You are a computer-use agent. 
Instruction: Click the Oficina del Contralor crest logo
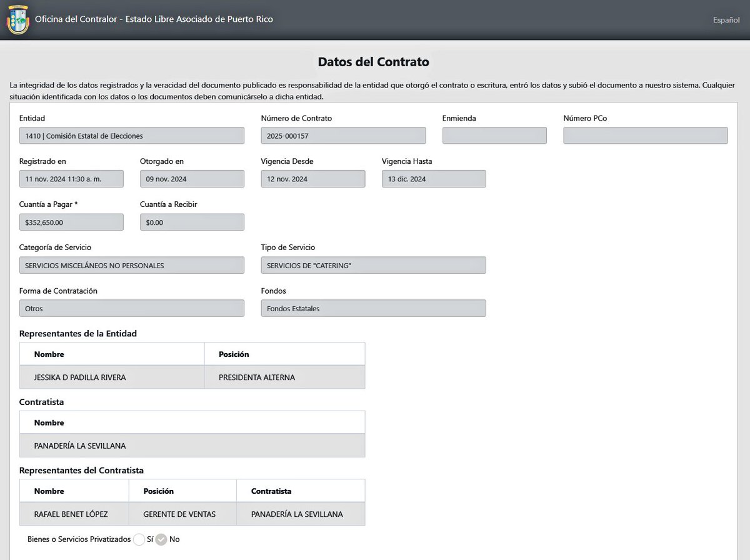17,20
